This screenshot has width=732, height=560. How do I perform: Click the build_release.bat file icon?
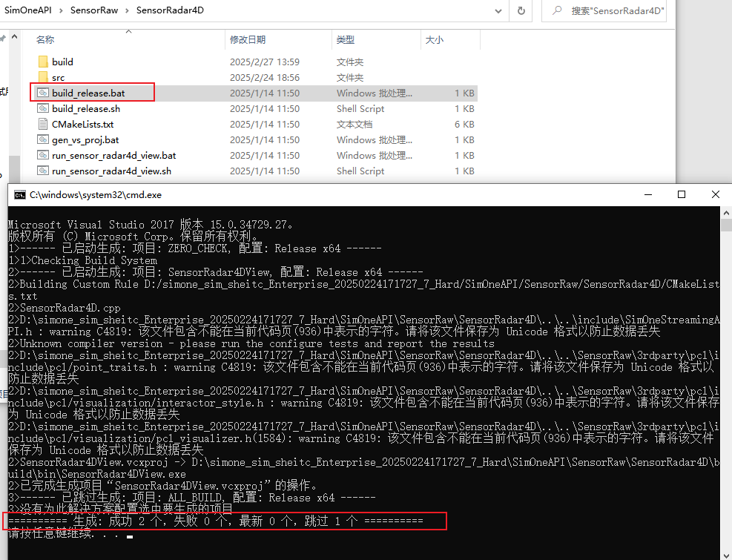click(43, 93)
